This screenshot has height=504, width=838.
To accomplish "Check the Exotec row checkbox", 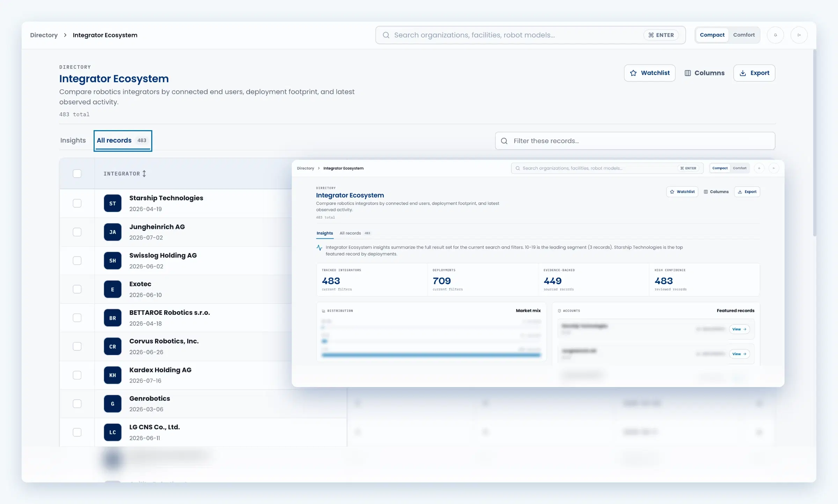I will click(x=77, y=289).
